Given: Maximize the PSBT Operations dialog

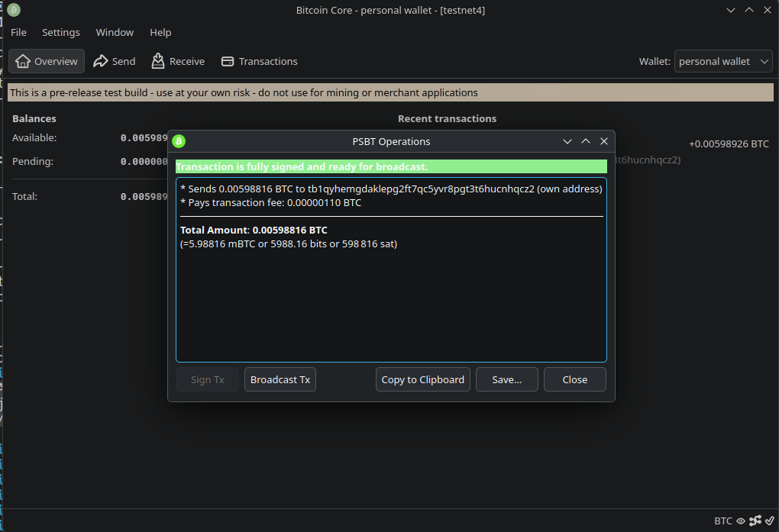Looking at the screenshot, I should (x=586, y=141).
